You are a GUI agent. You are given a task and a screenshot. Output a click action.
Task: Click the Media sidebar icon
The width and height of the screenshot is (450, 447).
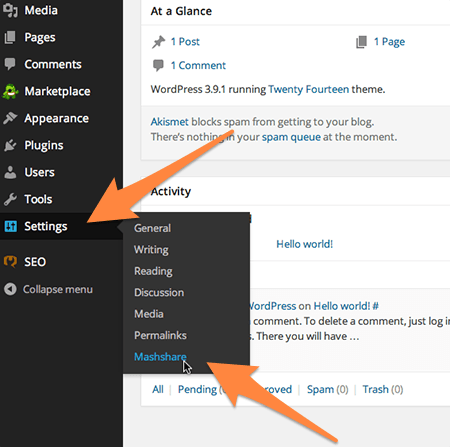click(10, 10)
